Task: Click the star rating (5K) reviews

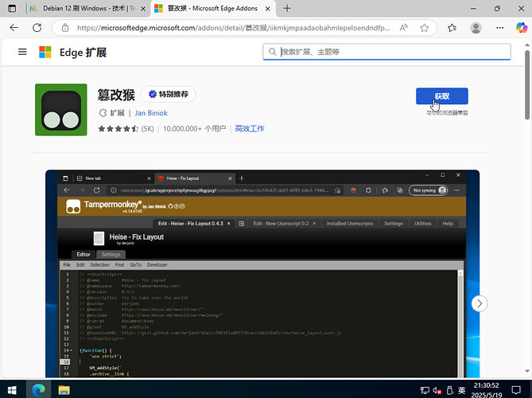Action: coord(126,129)
